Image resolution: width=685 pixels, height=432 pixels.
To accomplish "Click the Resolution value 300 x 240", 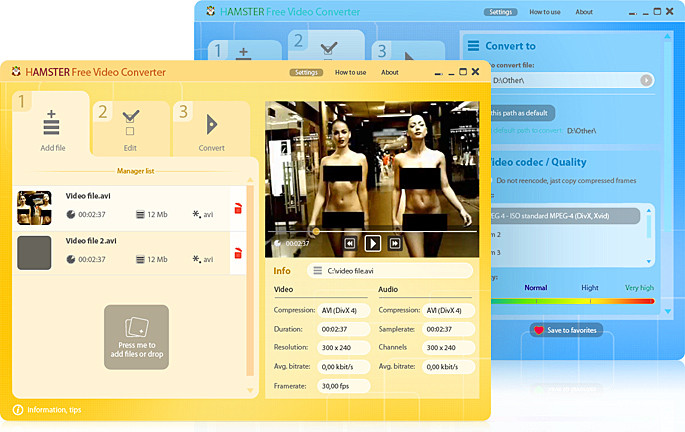I will click(343, 348).
